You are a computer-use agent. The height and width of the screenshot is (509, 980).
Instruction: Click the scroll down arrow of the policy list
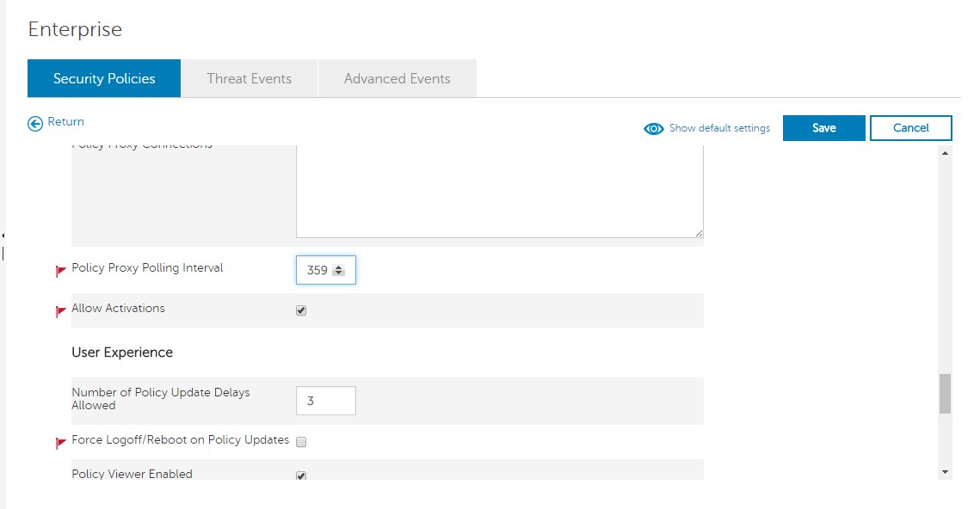tap(945, 472)
